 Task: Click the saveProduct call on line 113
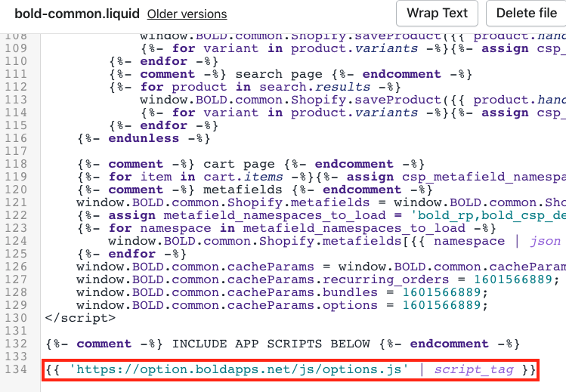click(x=353, y=100)
